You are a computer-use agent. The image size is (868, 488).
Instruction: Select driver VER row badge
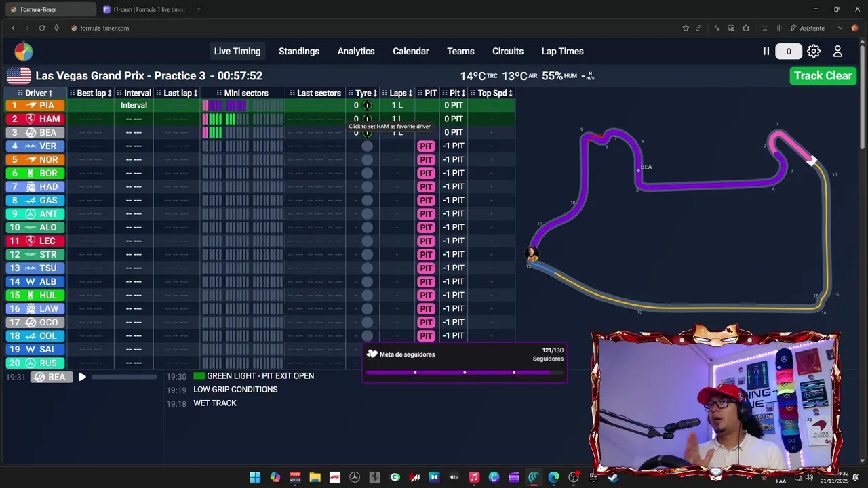pos(35,146)
